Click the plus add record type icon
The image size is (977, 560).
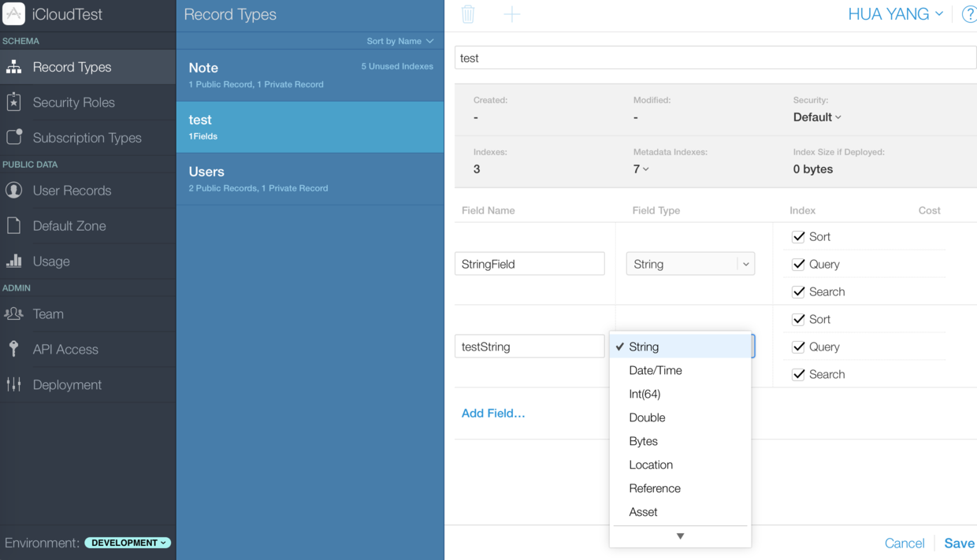(512, 14)
